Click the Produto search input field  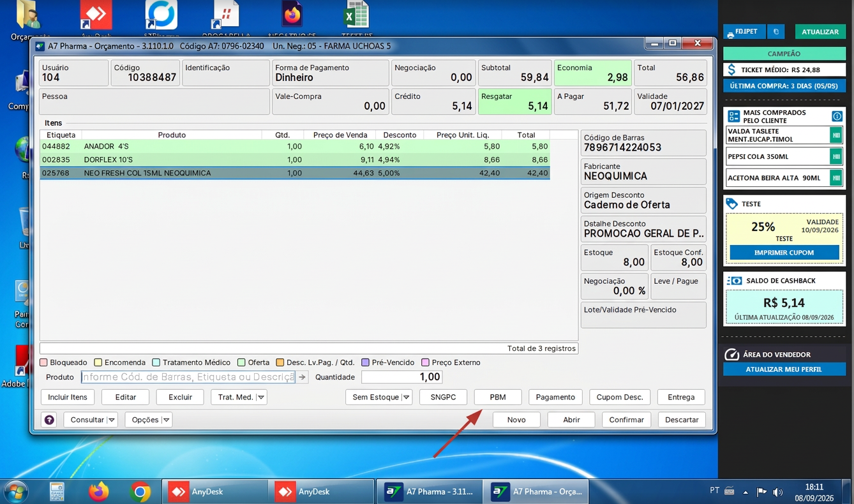188,377
